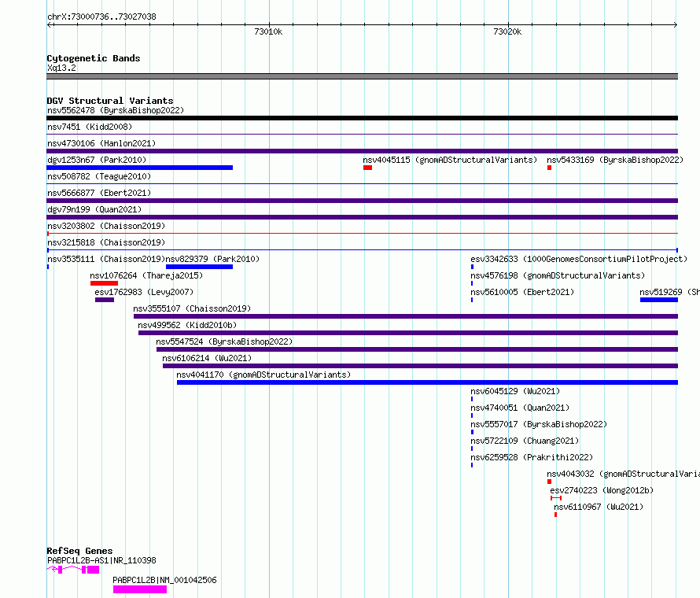This screenshot has width=700, height=598.
Task: Click nsv3215818 (Chaisson2019) label
Action: point(106,242)
